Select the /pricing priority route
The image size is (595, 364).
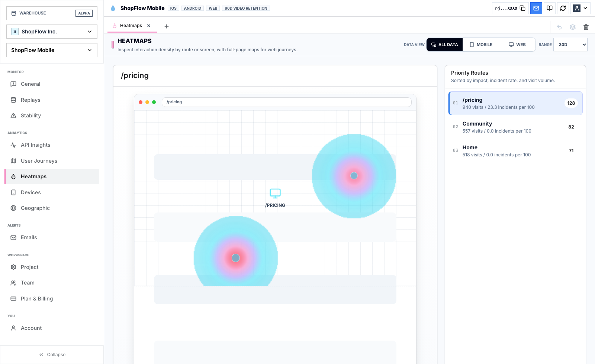pos(515,103)
